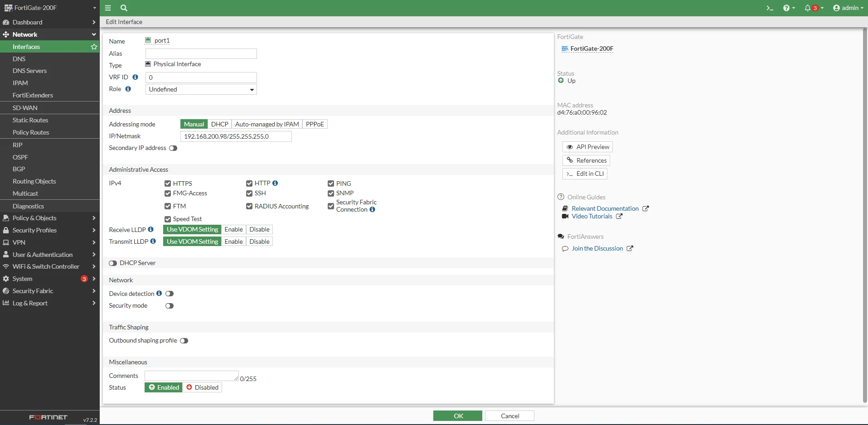
Task: Uncheck the FMG-Access checkbox
Action: [168, 193]
